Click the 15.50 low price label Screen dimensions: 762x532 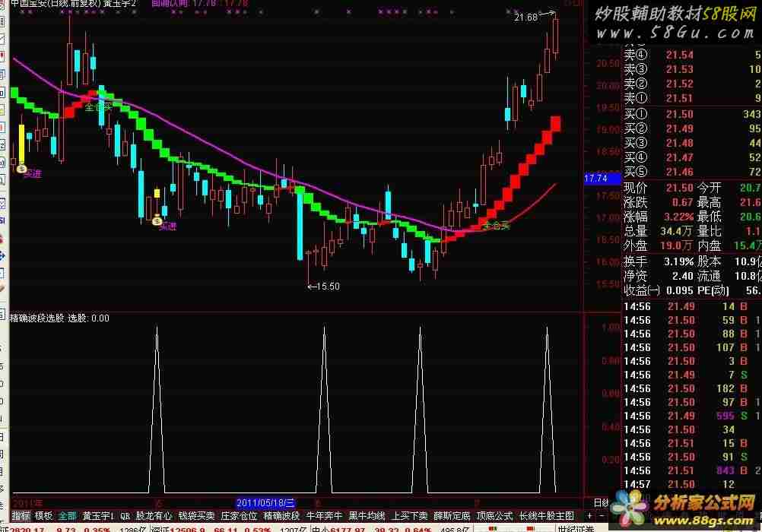pyautogui.click(x=328, y=287)
